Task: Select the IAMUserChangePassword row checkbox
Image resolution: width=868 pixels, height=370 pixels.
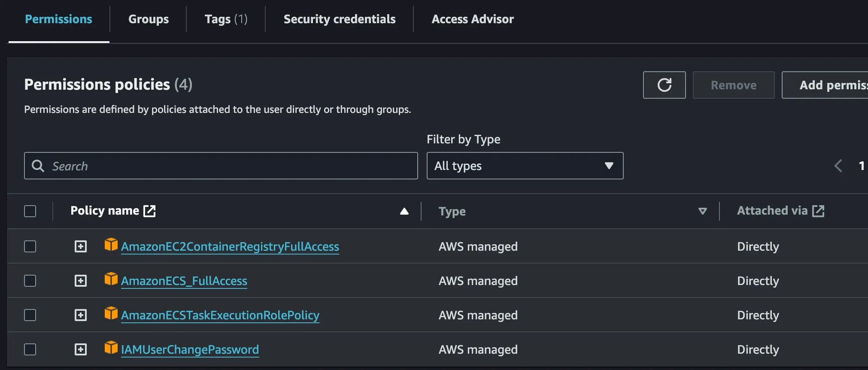Action: click(30, 349)
